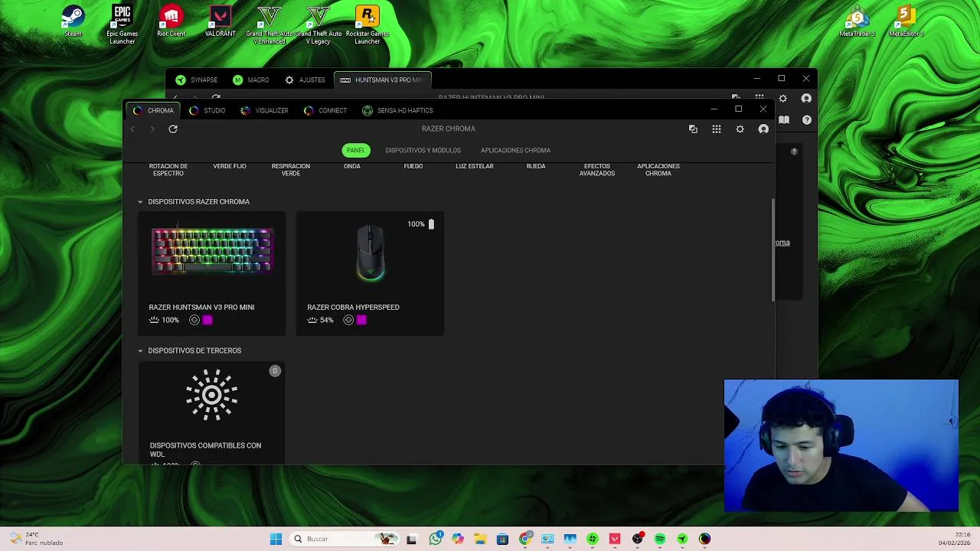Switch to the Studio tab
Viewport: 980px width, 551px height.
[207, 110]
